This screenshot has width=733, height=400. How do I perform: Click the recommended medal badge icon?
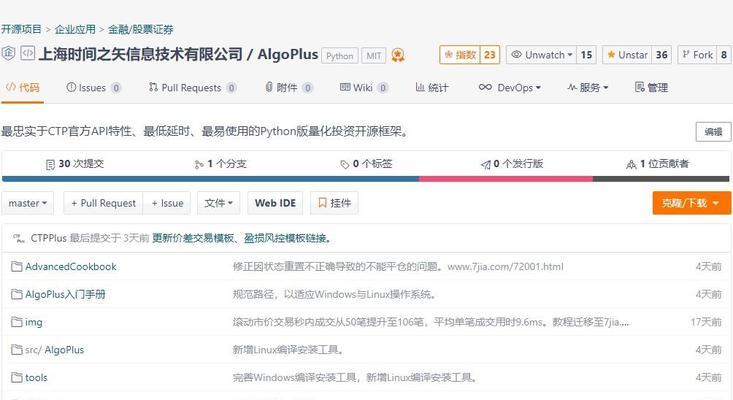tap(398, 56)
